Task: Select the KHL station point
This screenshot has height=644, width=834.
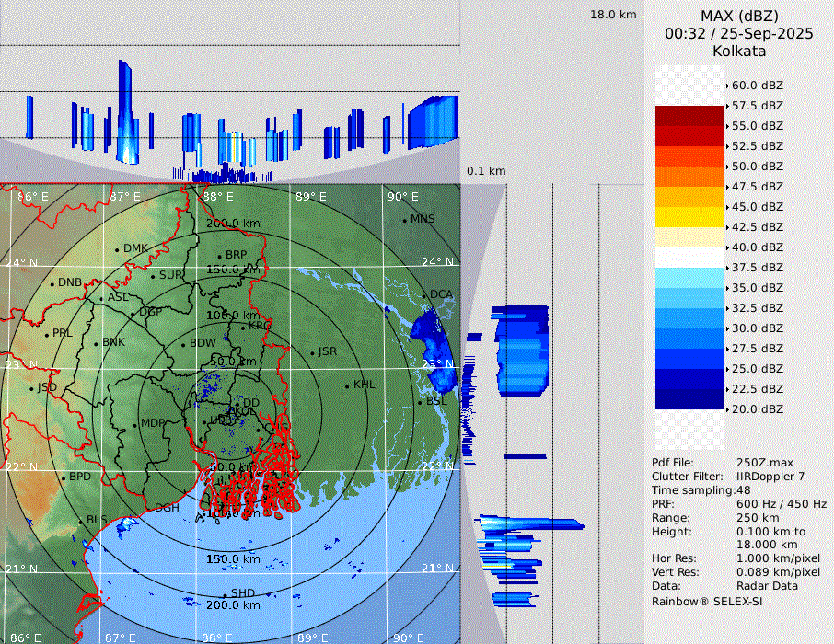Action: [347, 385]
